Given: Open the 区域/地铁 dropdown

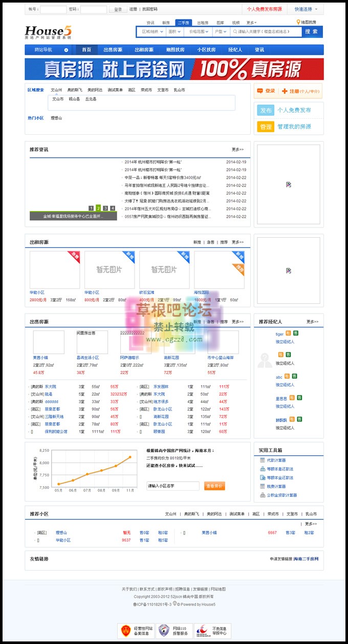Looking at the screenshot, I should pos(151,31).
